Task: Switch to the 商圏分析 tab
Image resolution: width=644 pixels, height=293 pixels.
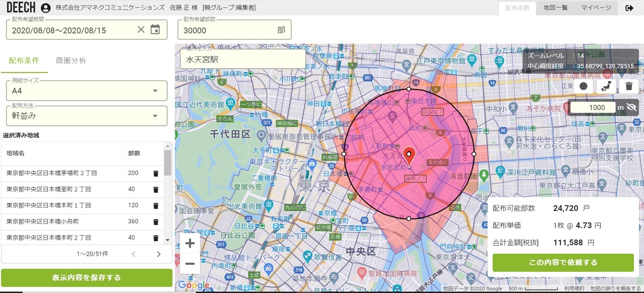Action: (x=71, y=60)
